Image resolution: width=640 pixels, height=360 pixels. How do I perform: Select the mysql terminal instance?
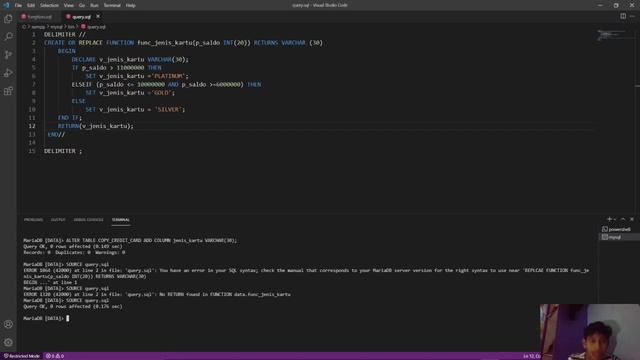coord(619,237)
